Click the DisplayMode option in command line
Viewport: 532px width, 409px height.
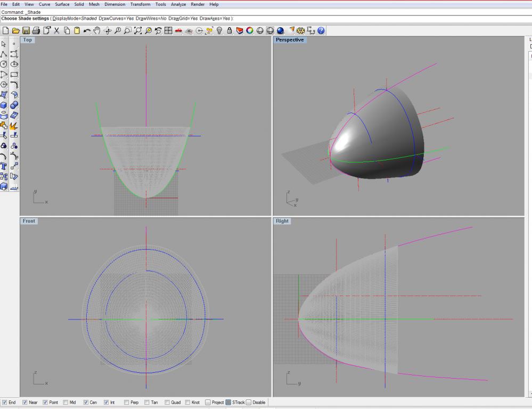(x=66, y=19)
